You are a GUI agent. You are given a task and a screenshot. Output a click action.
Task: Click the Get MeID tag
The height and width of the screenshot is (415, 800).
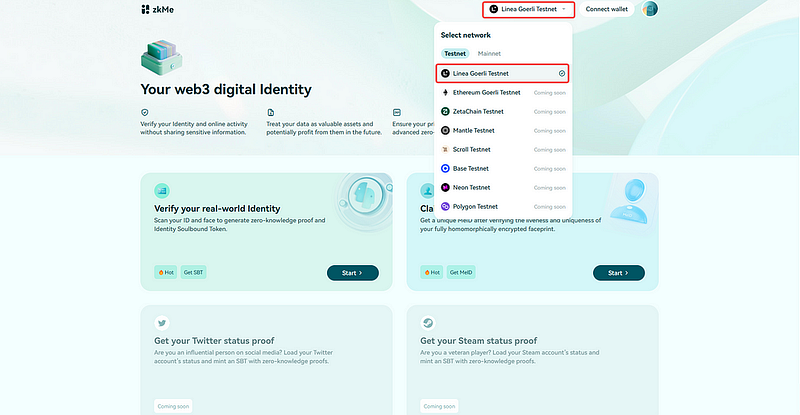[461, 272]
